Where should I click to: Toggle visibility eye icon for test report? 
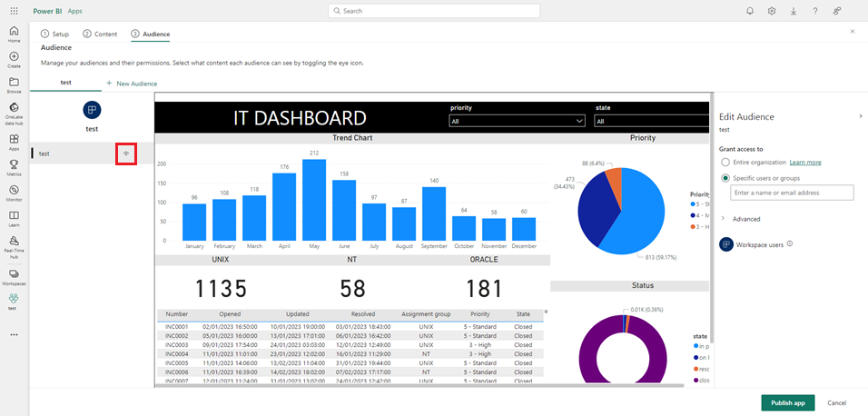coord(126,154)
